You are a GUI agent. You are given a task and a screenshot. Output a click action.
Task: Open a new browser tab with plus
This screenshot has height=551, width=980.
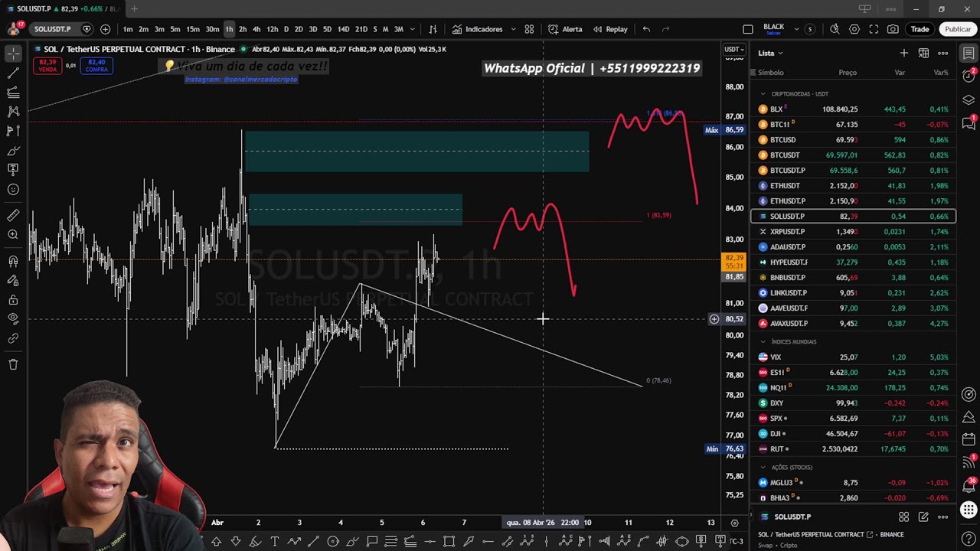(134, 8)
